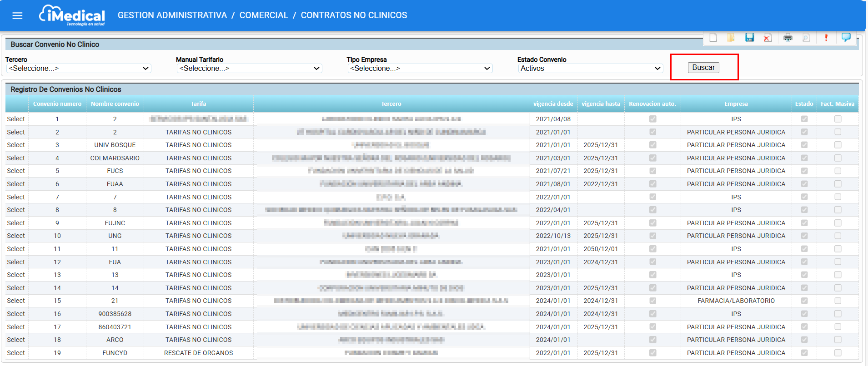
Task: Click the Tarifa column header
Action: click(x=198, y=104)
